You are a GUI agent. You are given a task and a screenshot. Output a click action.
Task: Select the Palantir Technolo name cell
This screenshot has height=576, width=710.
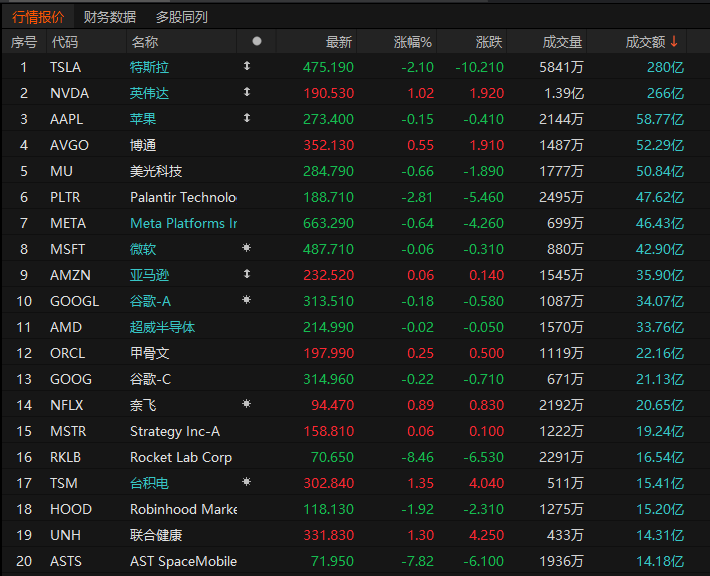[183, 197]
